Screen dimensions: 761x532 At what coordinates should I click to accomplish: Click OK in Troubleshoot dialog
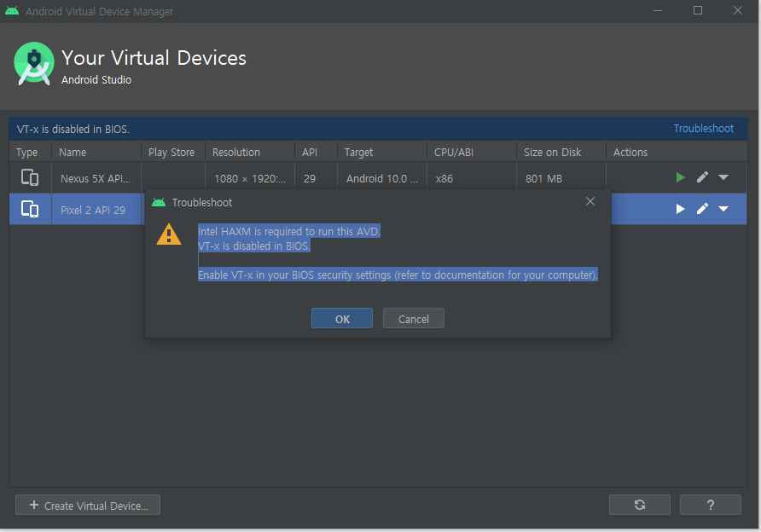pyautogui.click(x=342, y=318)
